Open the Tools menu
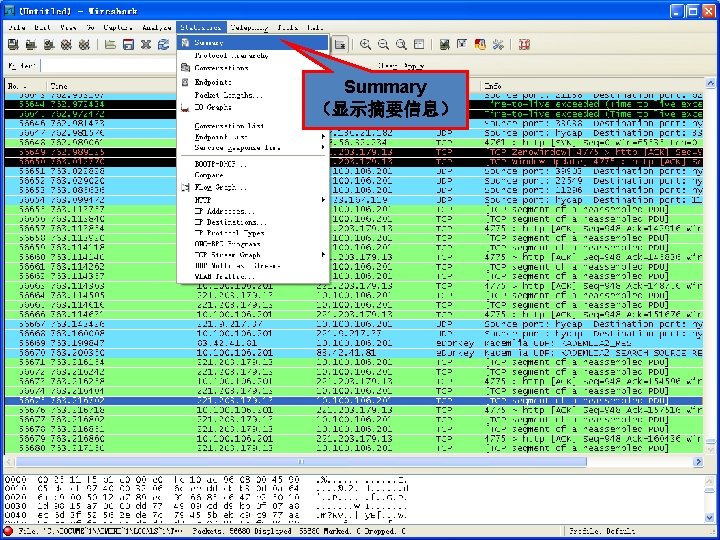The image size is (720, 540). (x=288, y=28)
